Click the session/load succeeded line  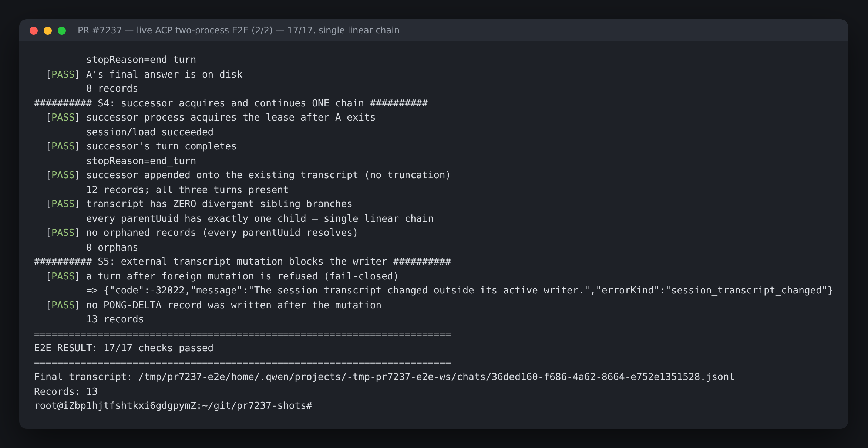point(150,132)
